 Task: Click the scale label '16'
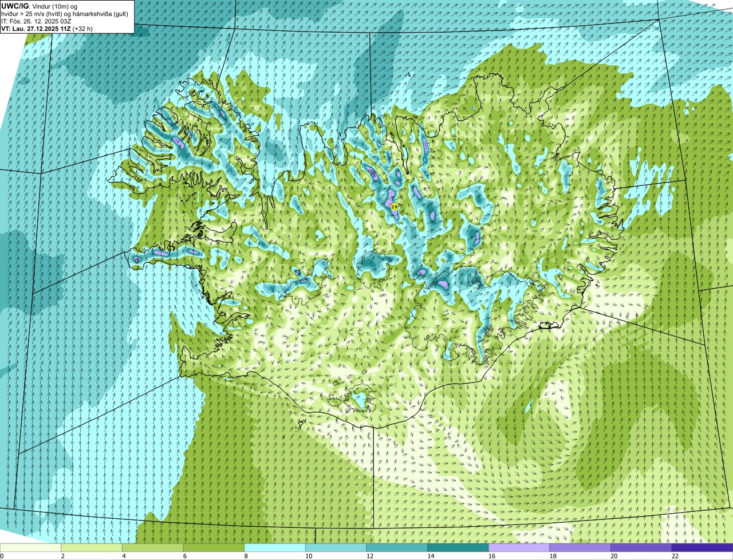click(492, 556)
